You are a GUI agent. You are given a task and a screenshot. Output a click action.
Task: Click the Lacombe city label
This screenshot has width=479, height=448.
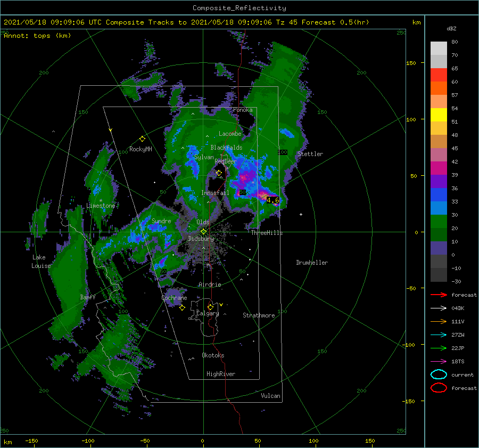(230, 134)
